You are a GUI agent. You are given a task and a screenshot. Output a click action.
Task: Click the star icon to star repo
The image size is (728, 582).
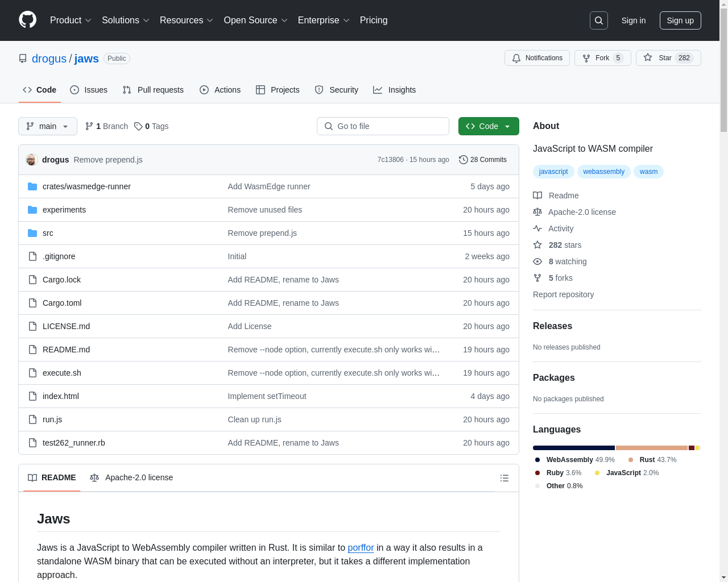coord(648,57)
